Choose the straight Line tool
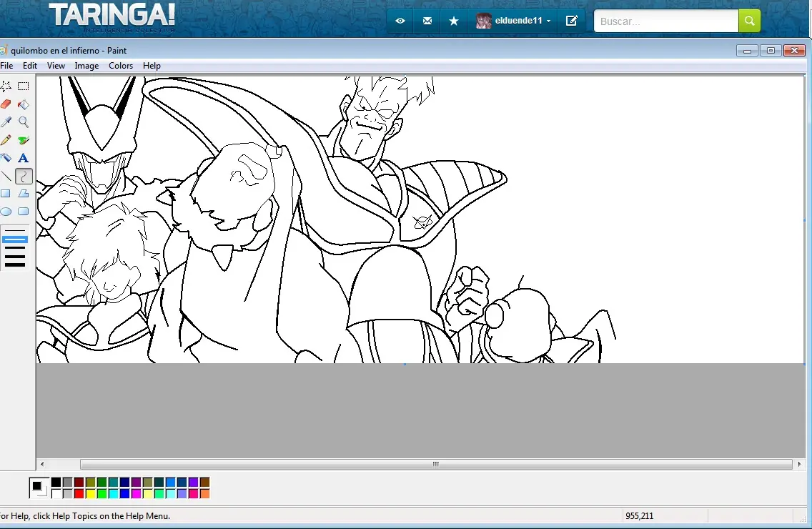 pyautogui.click(x=6, y=176)
